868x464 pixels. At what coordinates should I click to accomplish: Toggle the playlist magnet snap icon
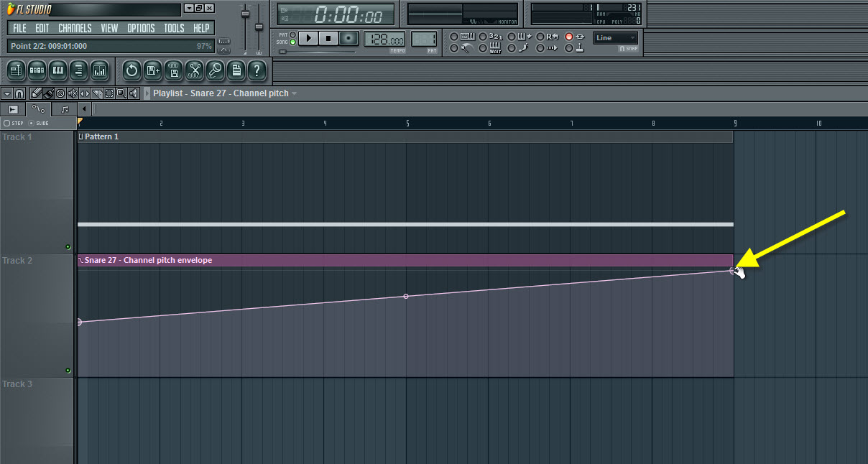(x=19, y=93)
